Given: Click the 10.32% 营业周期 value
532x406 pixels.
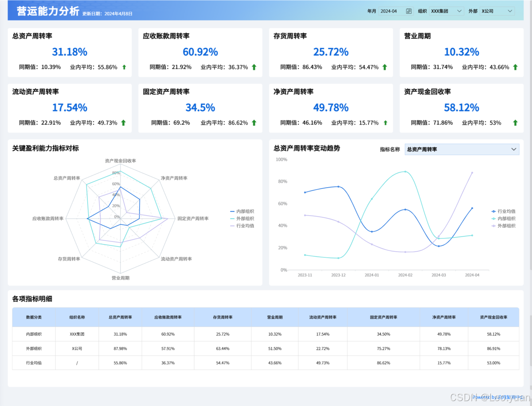Looking at the screenshot, I should (x=462, y=52).
